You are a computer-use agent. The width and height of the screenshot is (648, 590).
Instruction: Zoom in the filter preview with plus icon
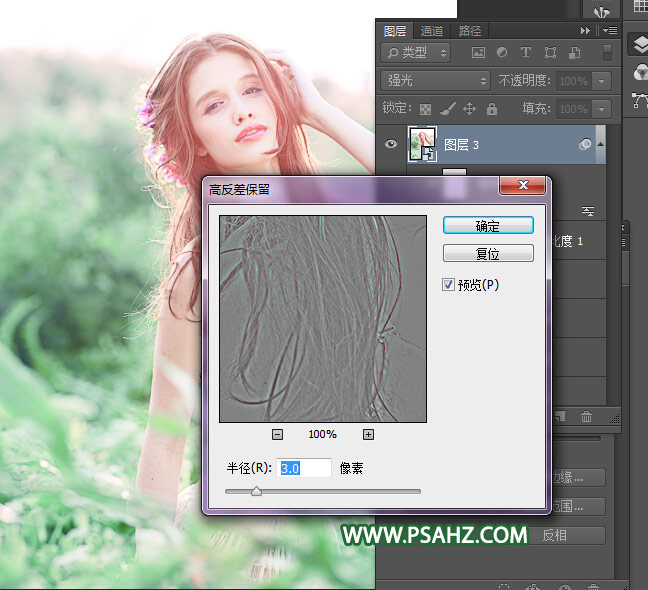368,434
